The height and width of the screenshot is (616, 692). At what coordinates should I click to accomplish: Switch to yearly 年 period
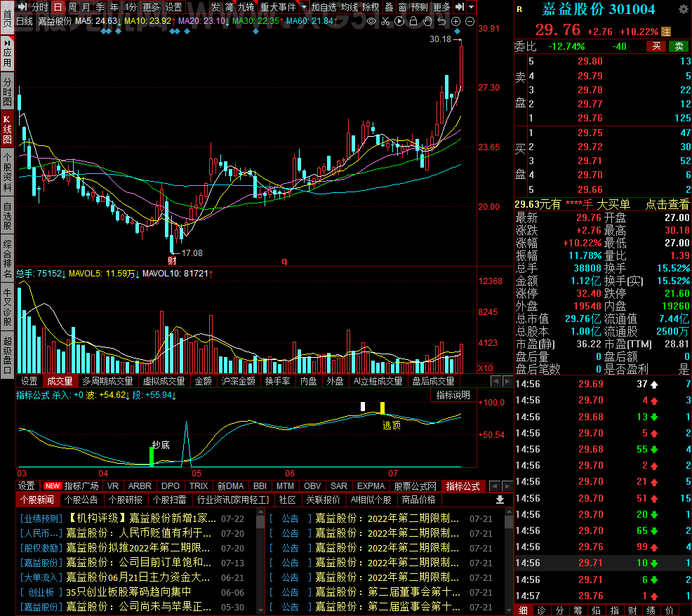point(114,7)
